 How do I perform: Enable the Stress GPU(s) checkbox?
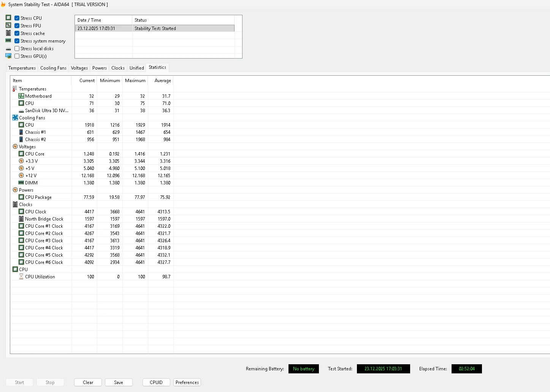pyautogui.click(x=17, y=56)
